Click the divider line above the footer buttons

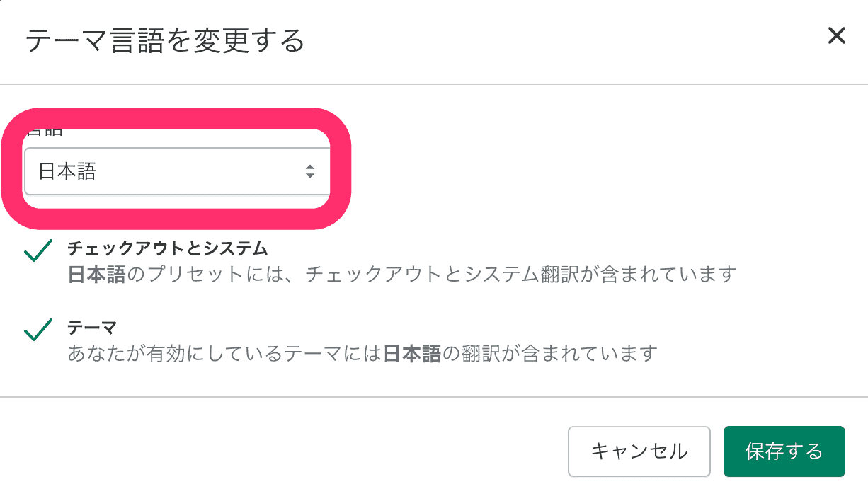[434, 397]
